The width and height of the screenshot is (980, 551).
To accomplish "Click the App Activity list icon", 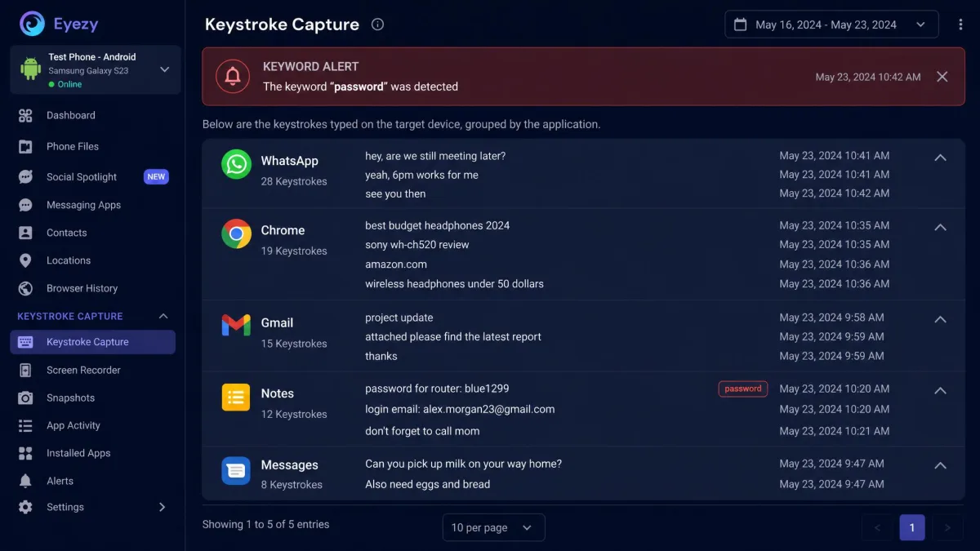I will click(x=25, y=425).
